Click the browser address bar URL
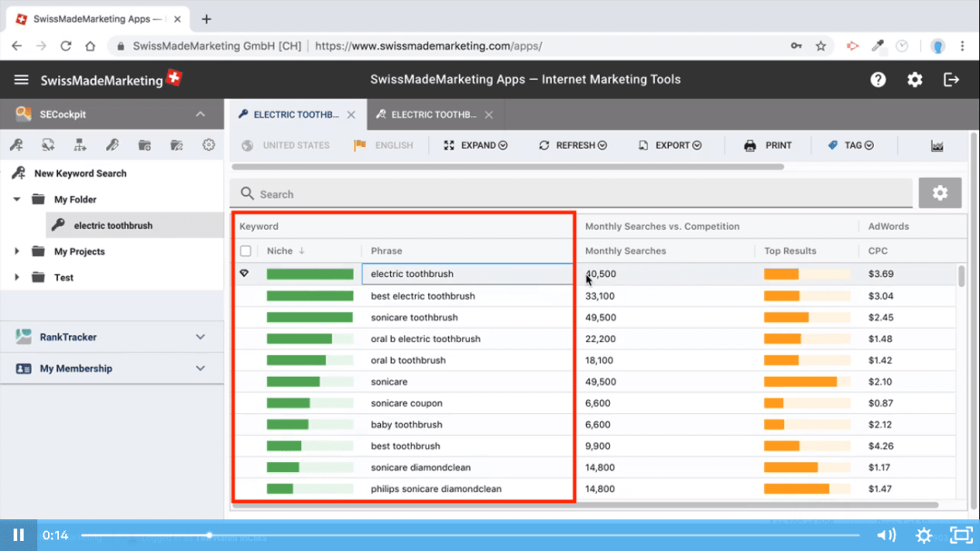Viewport: 980px width, 551px height. 428,45
